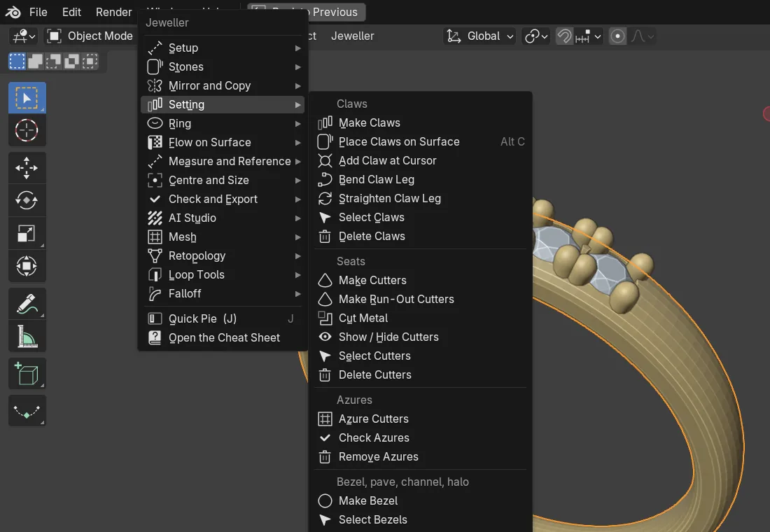Open Global transform orientation dropdown
770x532 pixels.
tap(479, 36)
